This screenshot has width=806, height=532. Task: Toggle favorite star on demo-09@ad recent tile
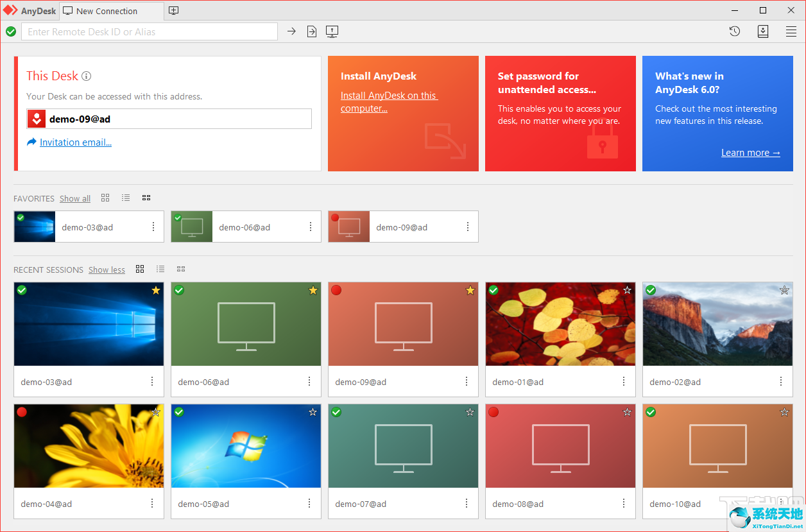click(470, 290)
